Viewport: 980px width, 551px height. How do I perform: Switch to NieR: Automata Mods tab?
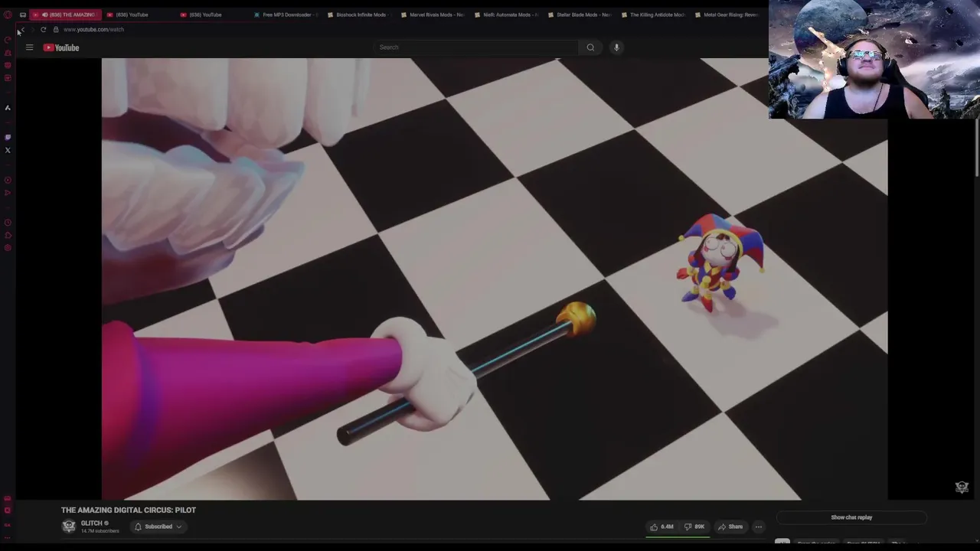point(508,15)
